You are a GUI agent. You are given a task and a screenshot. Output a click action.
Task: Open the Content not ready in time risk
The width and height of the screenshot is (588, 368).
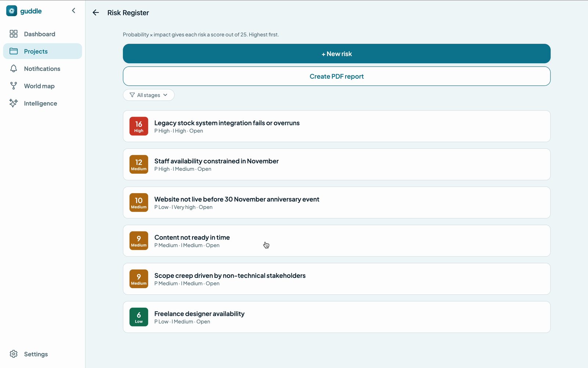click(337, 241)
